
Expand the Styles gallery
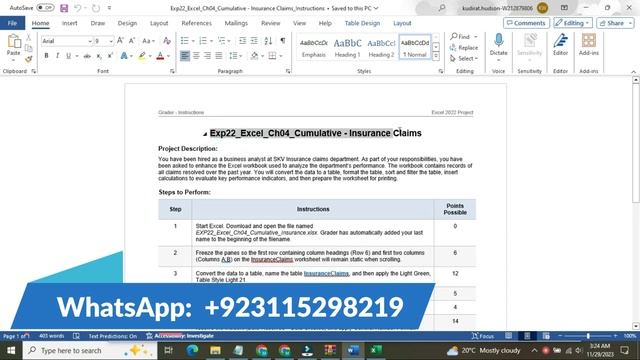pos(436,57)
